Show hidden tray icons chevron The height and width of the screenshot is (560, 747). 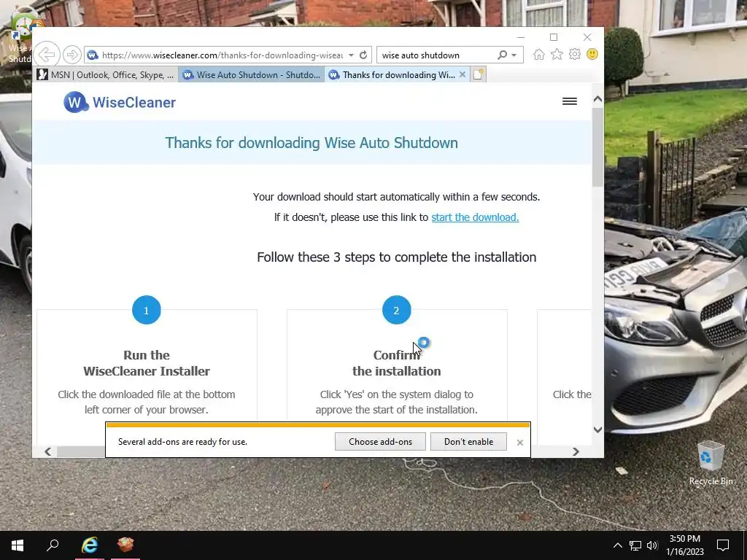(617, 545)
